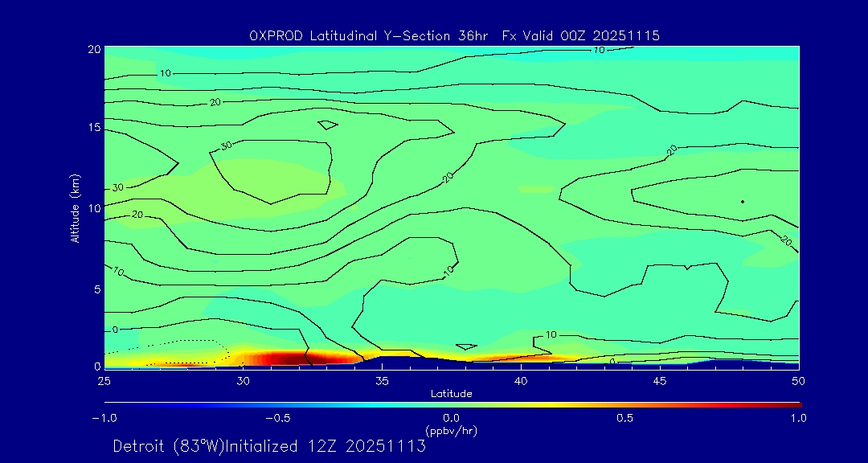Click altitude axis tick label 15
The height and width of the screenshot is (463, 868).
point(94,128)
